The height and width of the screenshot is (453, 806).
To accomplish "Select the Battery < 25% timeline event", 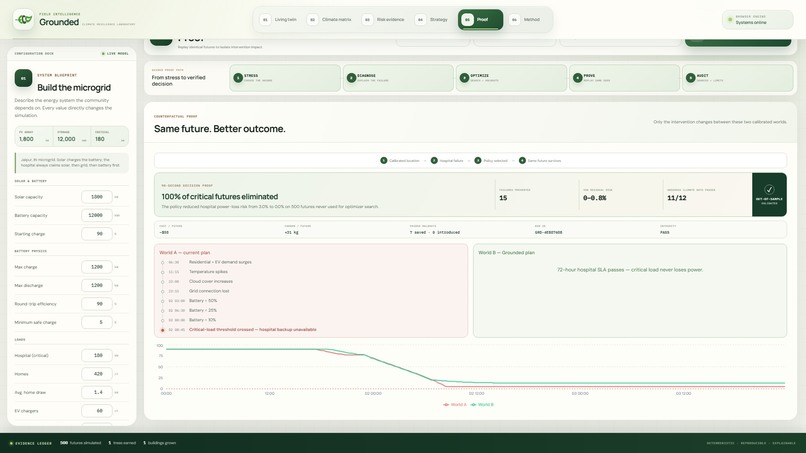I will [203, 311].
